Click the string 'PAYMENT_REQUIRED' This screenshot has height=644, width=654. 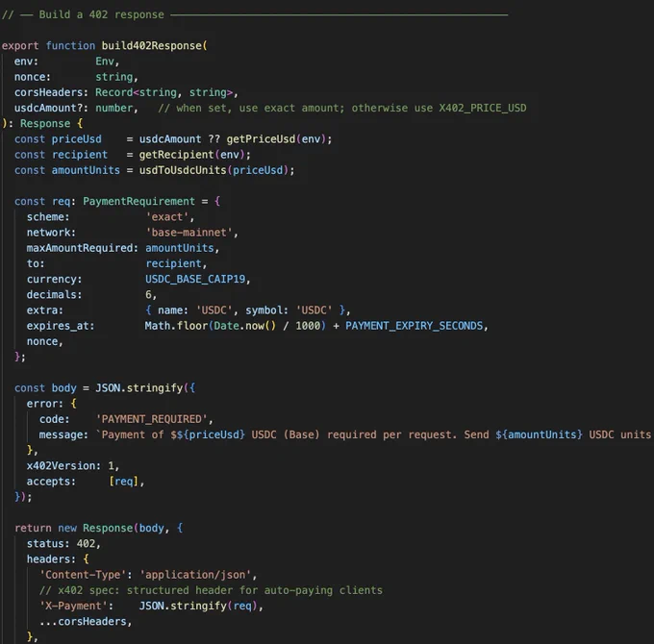(152, 419)
